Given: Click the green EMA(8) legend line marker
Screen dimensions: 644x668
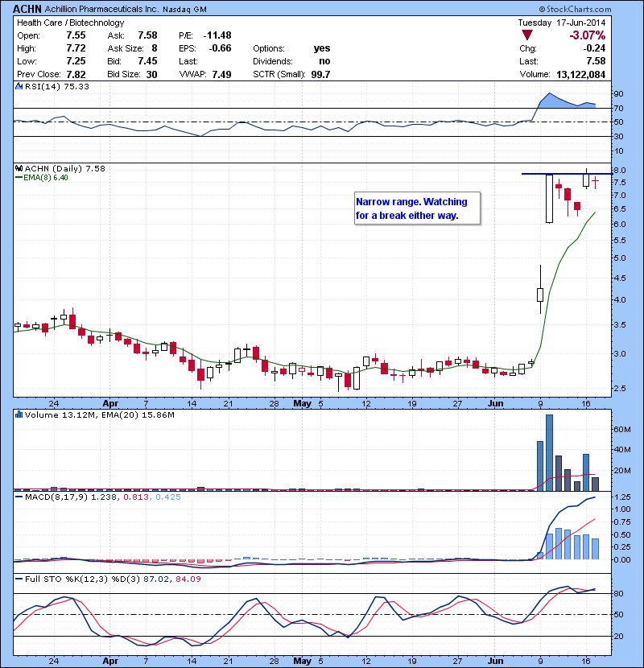Looking at the screenshot, I should (19, 178).
